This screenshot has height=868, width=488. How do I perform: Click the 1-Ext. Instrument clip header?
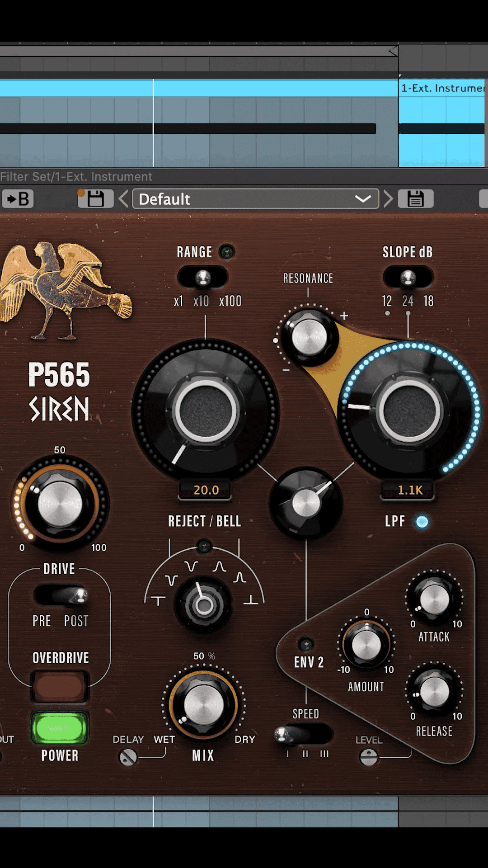(x=441, y=88)
